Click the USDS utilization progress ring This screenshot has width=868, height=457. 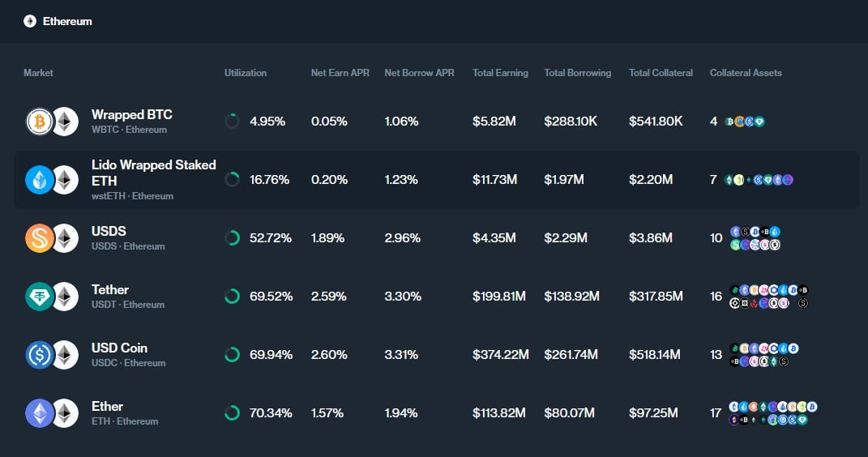pos(232,238)
